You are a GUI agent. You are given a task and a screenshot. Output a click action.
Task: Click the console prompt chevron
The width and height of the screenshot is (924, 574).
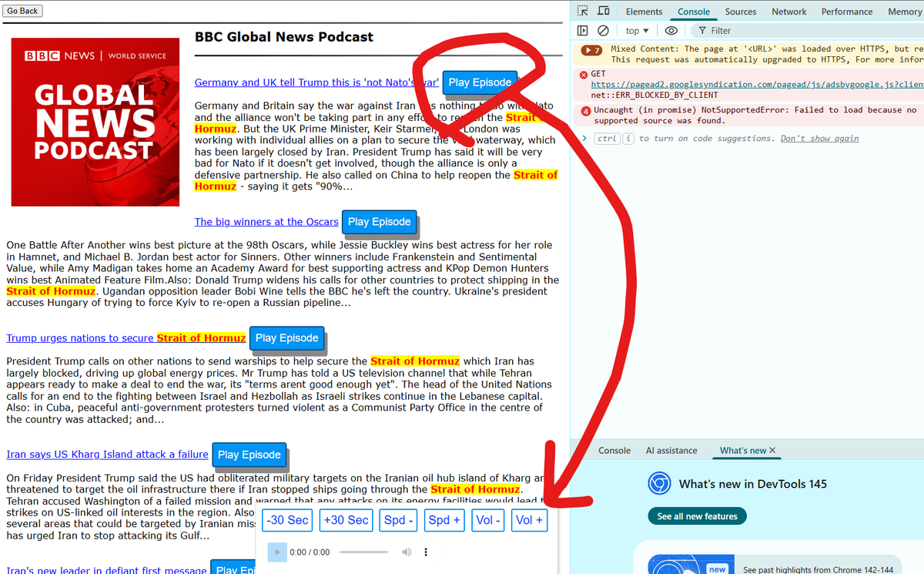(x=584, y=138)
